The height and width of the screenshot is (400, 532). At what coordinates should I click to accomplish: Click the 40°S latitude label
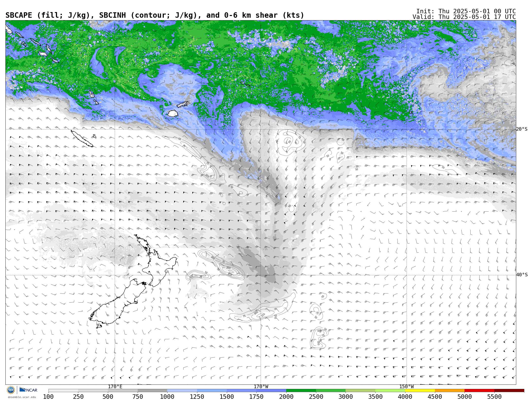click(x=522, y=275)
